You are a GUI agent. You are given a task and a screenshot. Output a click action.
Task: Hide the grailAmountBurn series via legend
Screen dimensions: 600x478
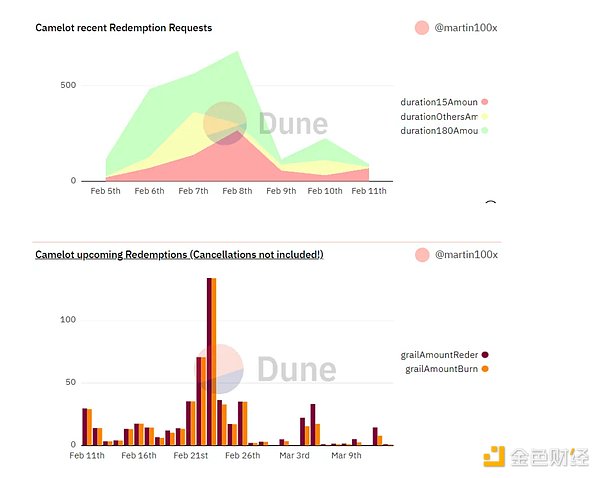[440, 369]
